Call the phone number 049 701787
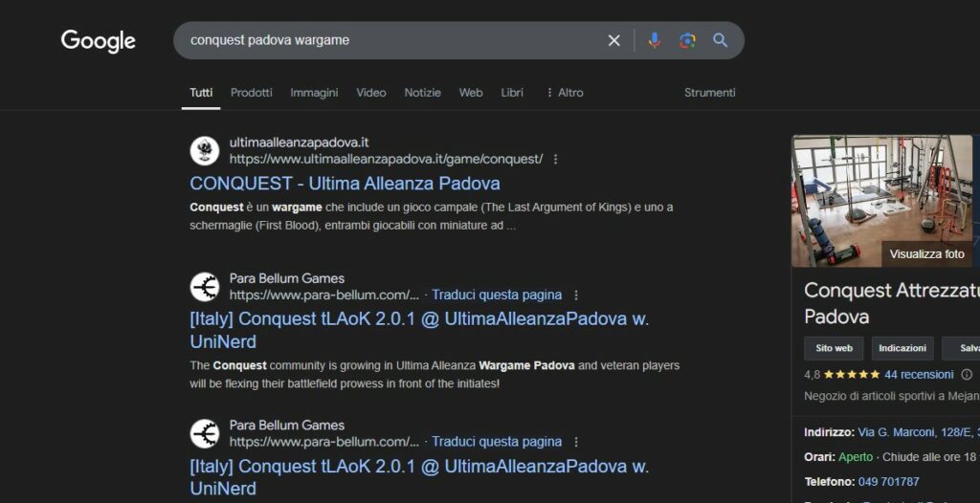 pos(889,482)
